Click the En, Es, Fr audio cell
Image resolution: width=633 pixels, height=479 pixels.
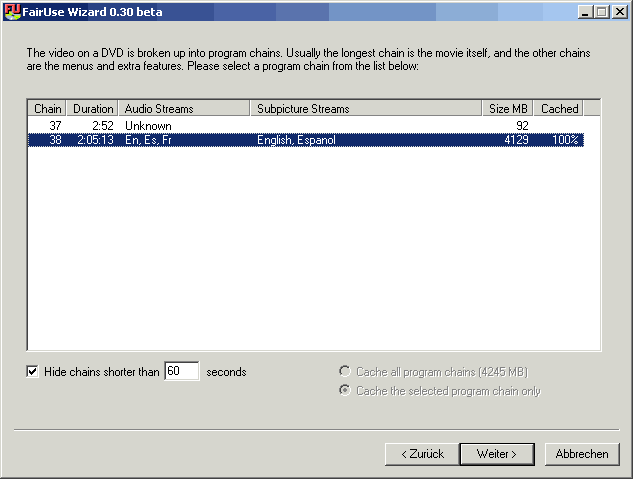click(x=148, y=140)
